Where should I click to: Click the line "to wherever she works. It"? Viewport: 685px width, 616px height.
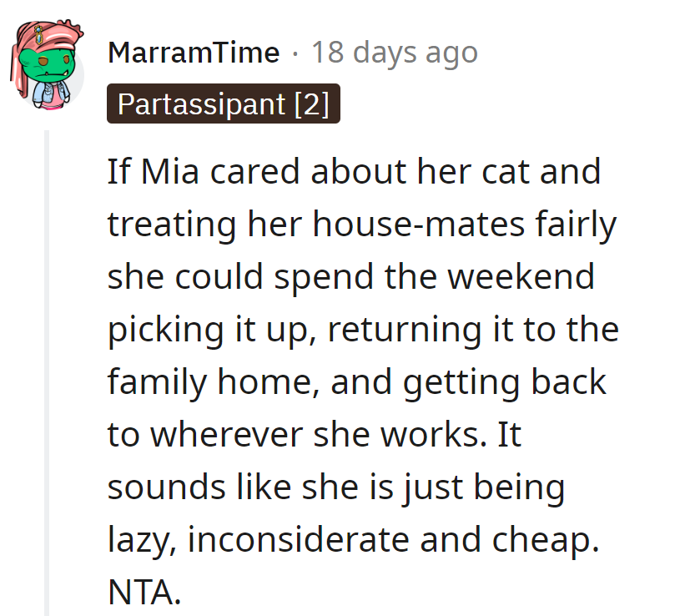(314, 436)
